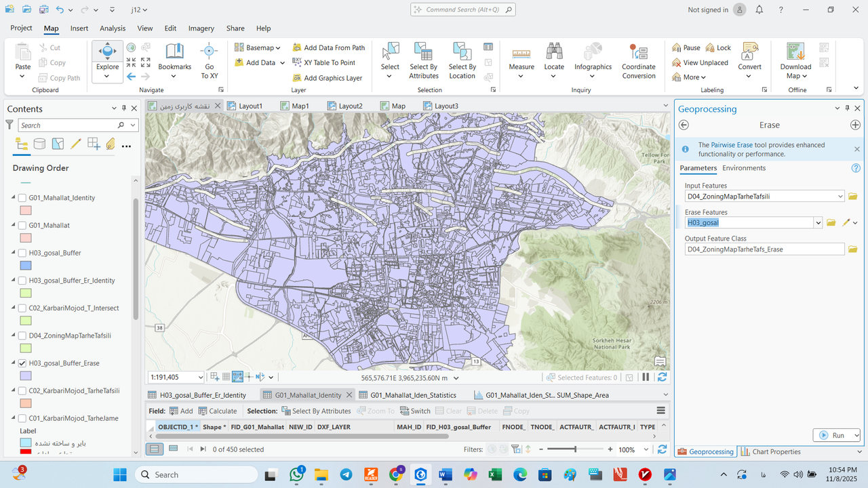Viewport: 868px width, 488px height.
Task: Go back in Geoprocessing pane
Action: click(684, 125)
